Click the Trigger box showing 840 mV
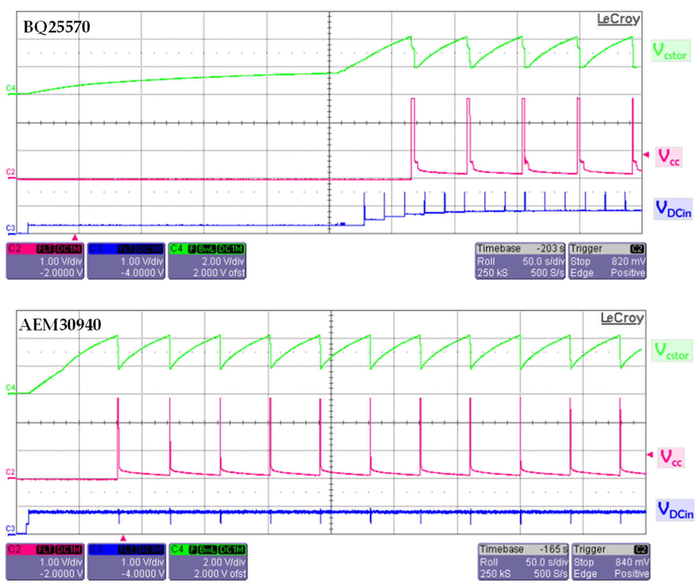This screenshot has height=588, width=700. click(611, 561)
